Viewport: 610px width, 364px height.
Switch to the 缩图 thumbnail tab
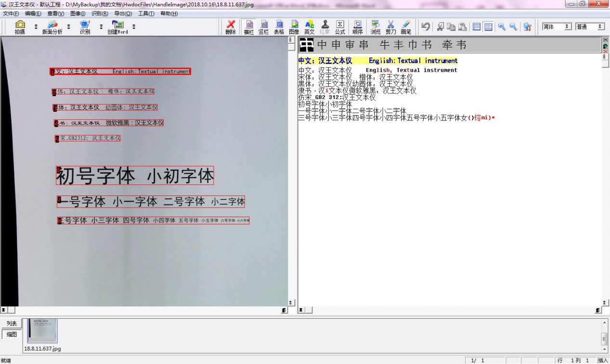(12, 334)
